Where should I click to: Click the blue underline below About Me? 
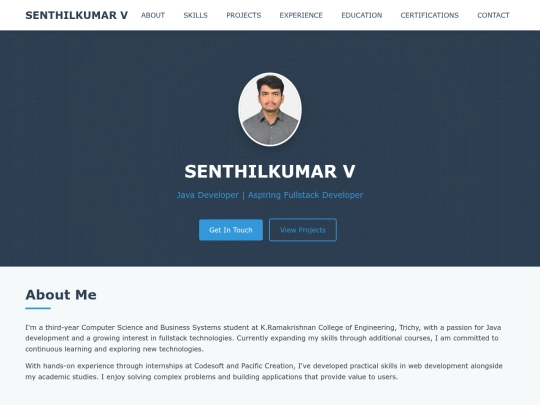pyautogui.click(x=38, y=308)
